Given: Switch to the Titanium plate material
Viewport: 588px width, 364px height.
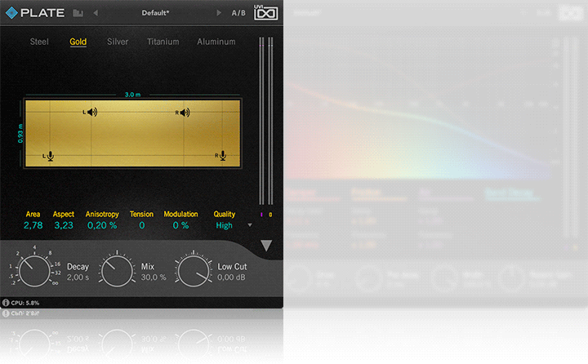Looking at the screenshot, I should 163,42.
